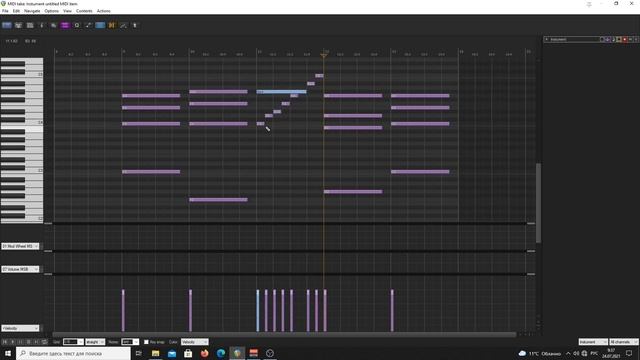Open the Velocity lane dropdown at left
Screen dimensions: 640x360
point(20,328)
